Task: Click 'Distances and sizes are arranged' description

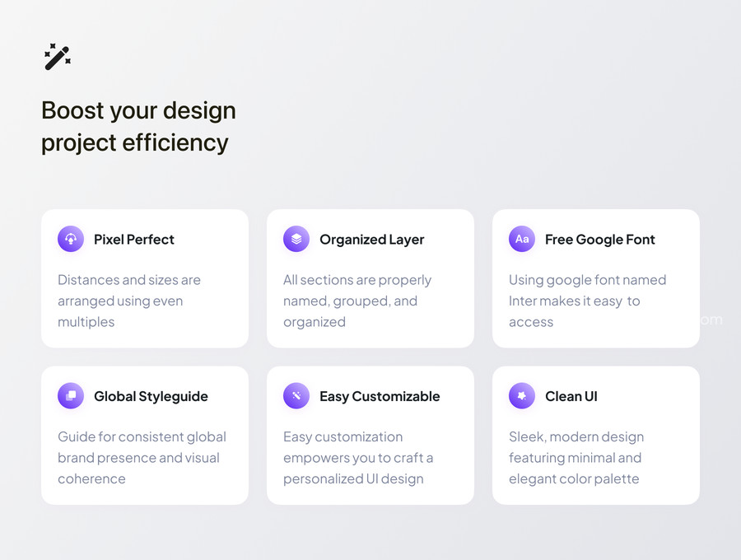Action: pos(129,301)
